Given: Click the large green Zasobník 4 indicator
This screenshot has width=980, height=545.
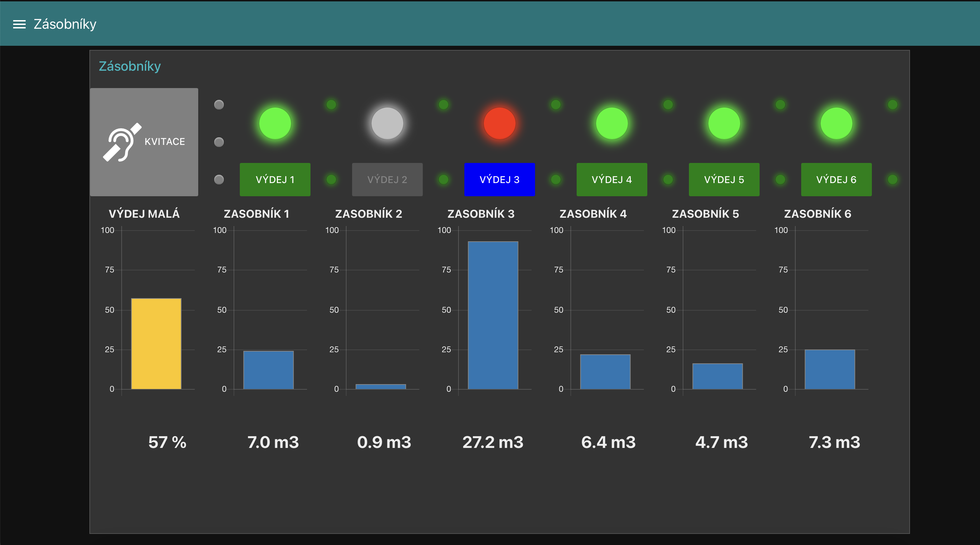Looking at the screenshot, I should coord(611,123).
